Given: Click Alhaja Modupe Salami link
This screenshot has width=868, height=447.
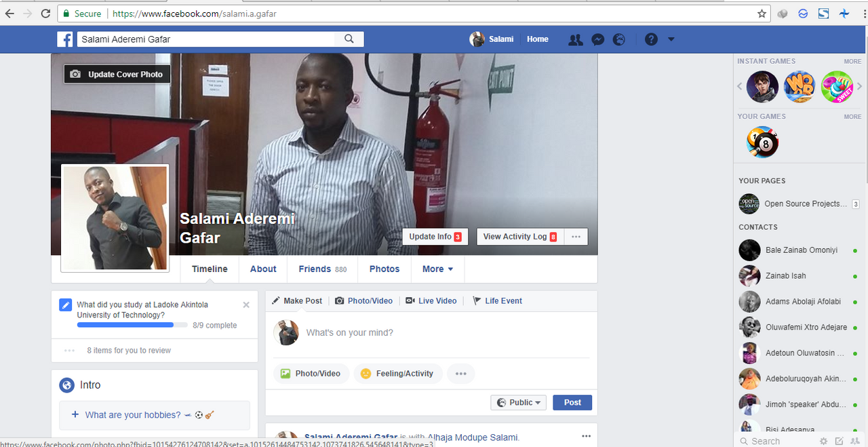Looking at the screenshot, I should 472,438.
